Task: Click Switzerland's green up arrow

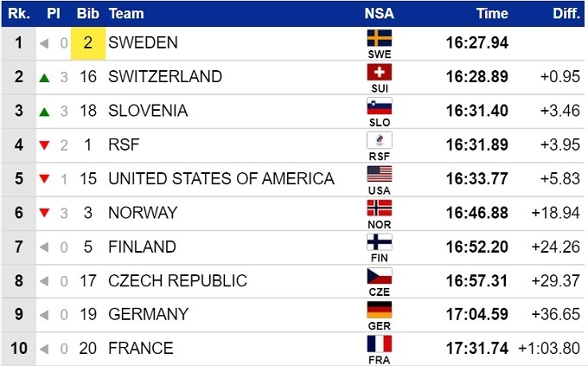Action: [44, 77]
